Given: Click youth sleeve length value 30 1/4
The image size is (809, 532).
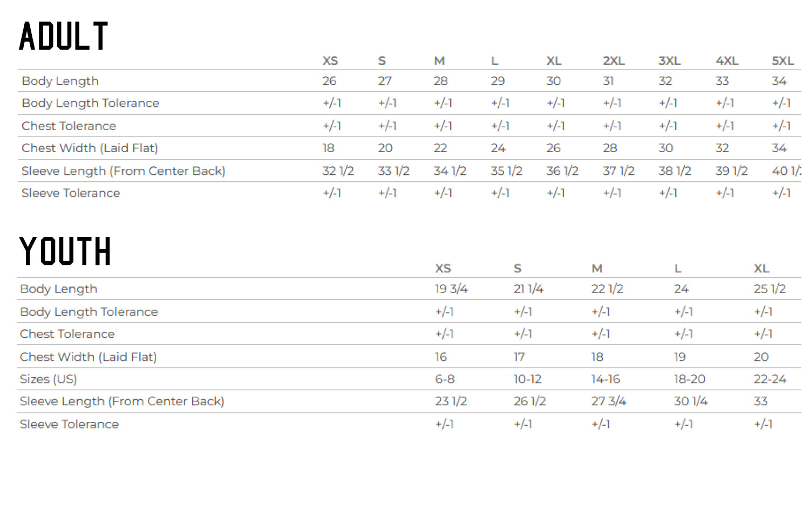Looking at the screenshot, I should [x=690, y=401].
